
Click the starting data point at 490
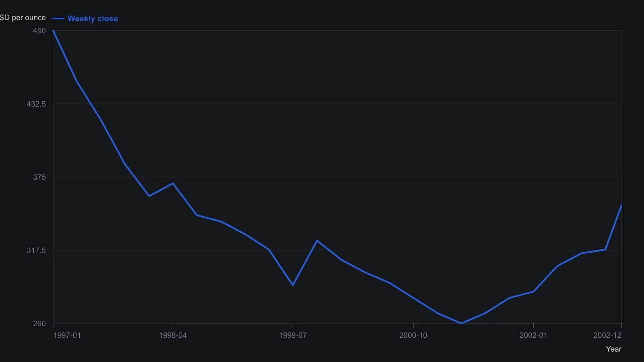(53, 31)
